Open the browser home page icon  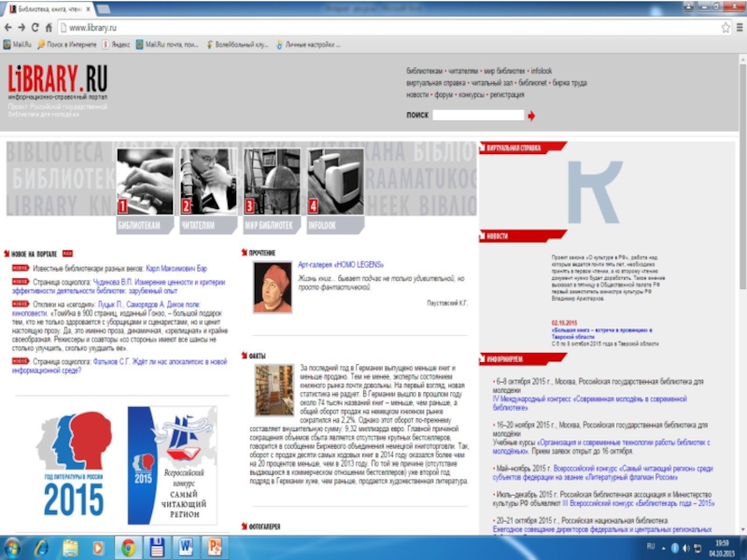tap(49, 28)
